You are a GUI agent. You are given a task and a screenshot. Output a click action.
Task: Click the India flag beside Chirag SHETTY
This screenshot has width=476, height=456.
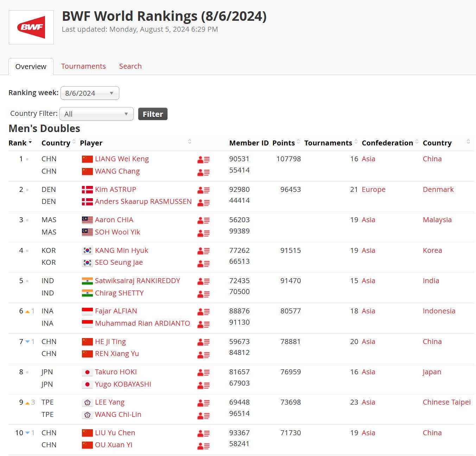(x=87, y=293)
